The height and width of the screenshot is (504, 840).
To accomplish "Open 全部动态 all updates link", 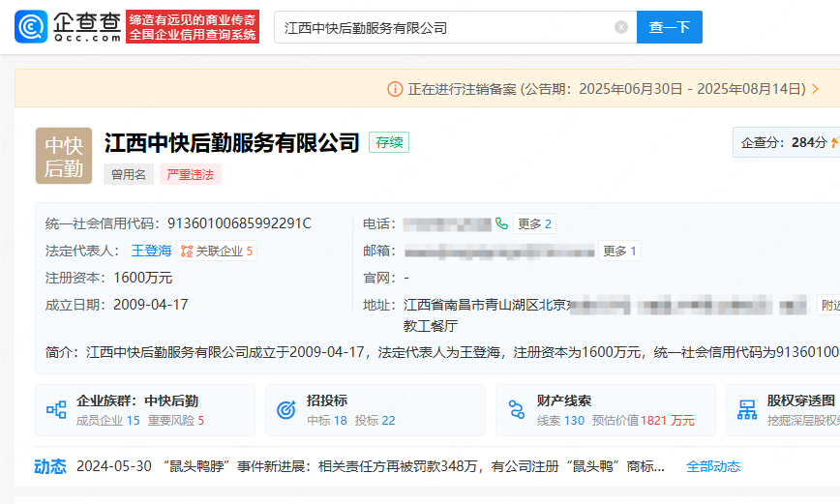I will 713,466.
